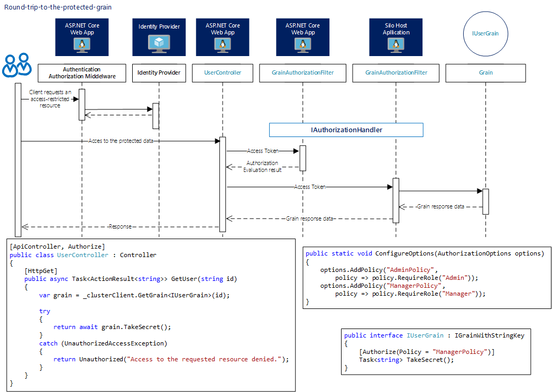This screenshot has height=392, width=552.
Task: Select the UserController lifeline box
Action: point(223,73)
